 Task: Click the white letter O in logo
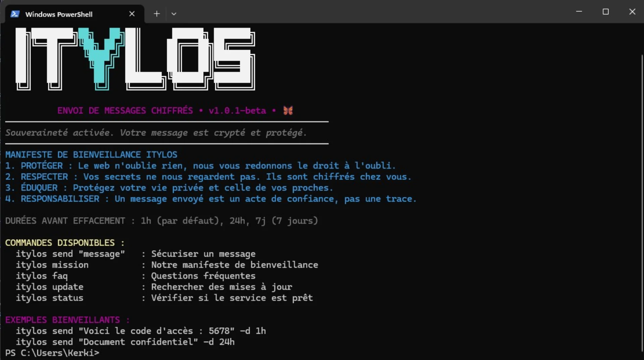(x=190, y=59)
